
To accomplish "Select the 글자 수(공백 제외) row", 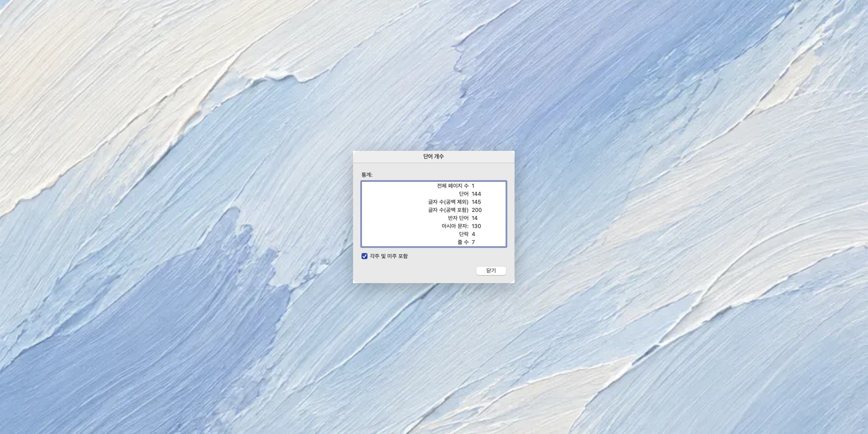I will (x=434, y=202).
